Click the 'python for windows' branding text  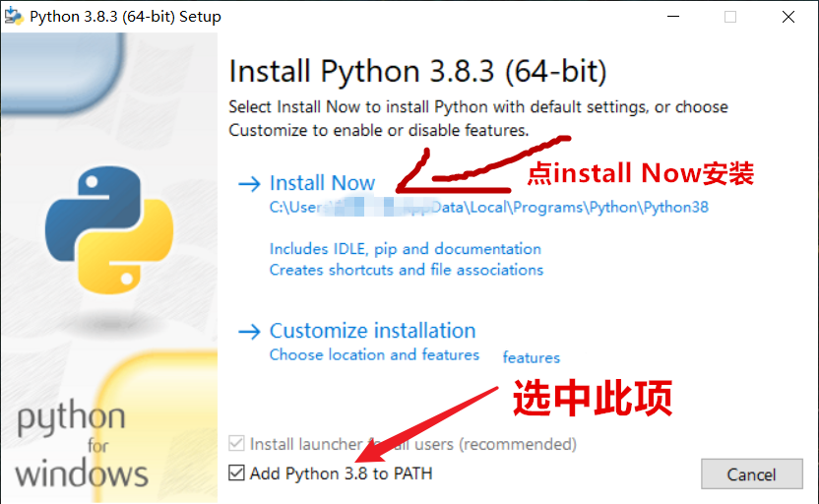pyautogui.click(x=82, y=445)
